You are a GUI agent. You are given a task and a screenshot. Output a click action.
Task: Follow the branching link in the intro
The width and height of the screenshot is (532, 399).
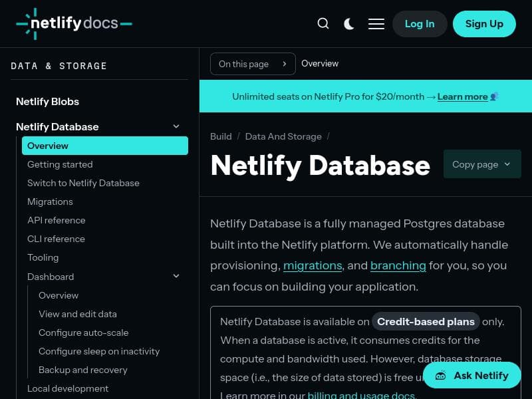(x=398, y=265)
